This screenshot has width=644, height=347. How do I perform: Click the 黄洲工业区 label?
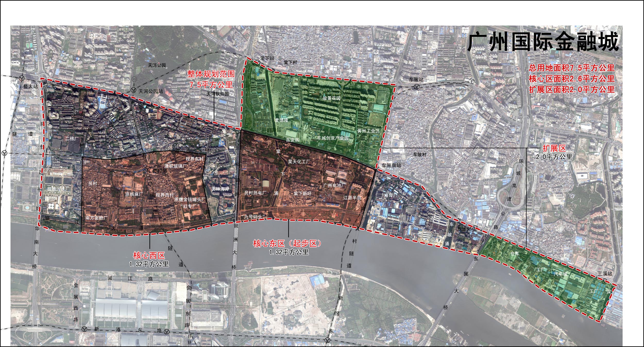click(368, 131)
